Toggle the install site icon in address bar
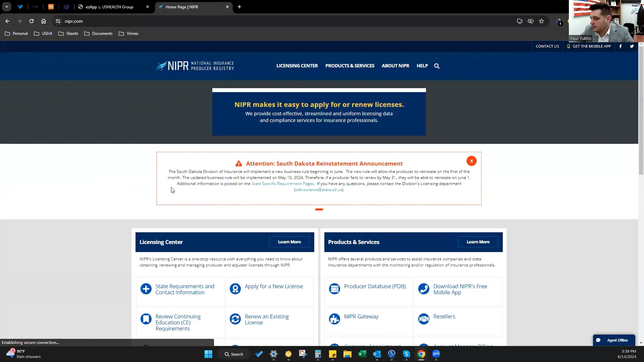The image size is (644, 362). [x=519, y=21]
